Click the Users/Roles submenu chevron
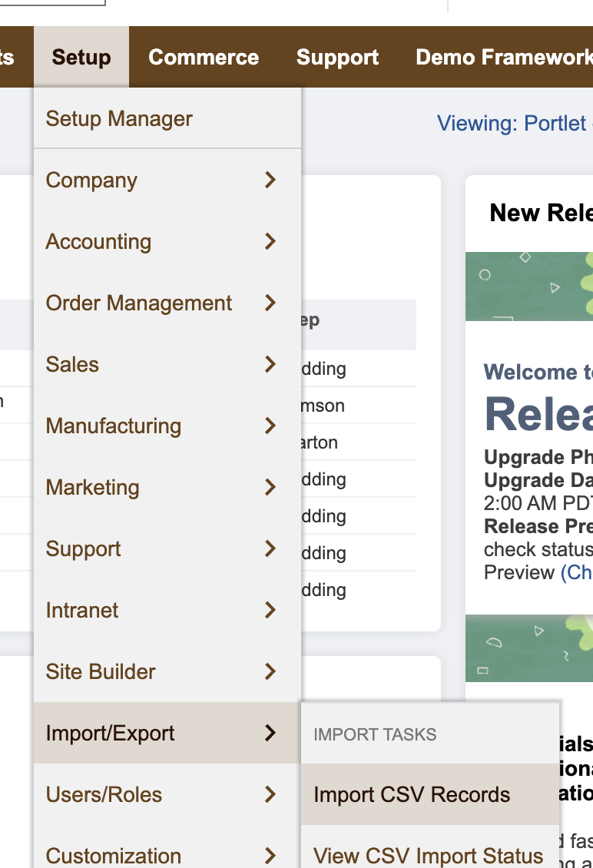The width and height of the screenshot is (593, 868). 270,794
